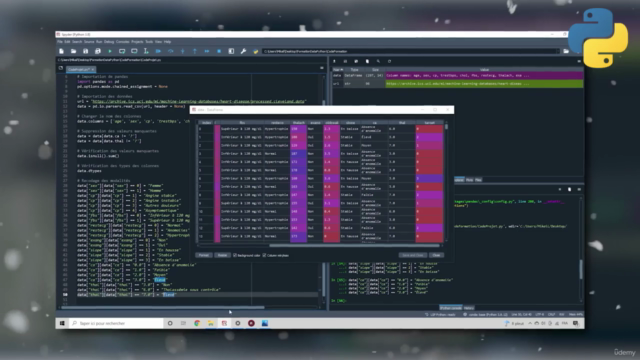The width and height of the screenshot is (640, 360).
Task: Select the 'url' variable row
Action: tap(457, 84)
